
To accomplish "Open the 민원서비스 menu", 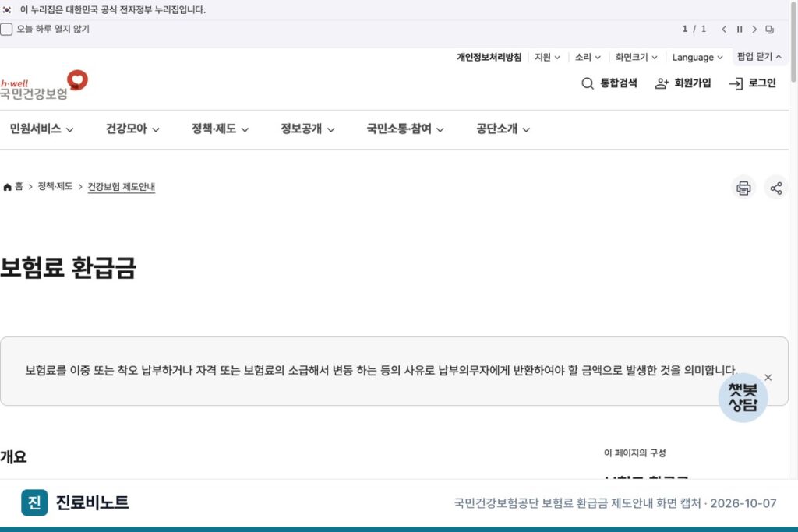I will coord(42,129).
